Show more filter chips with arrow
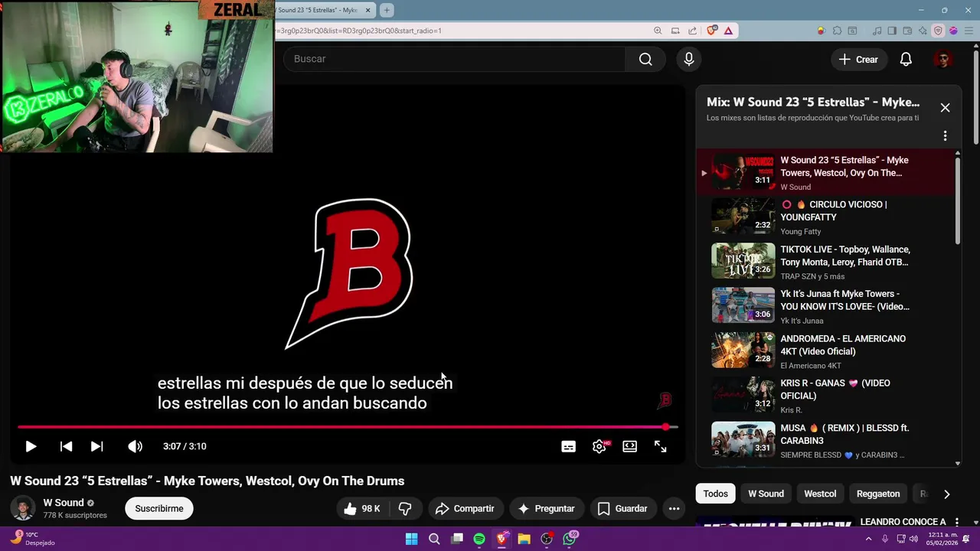The image size is (980, 551). 946,494
